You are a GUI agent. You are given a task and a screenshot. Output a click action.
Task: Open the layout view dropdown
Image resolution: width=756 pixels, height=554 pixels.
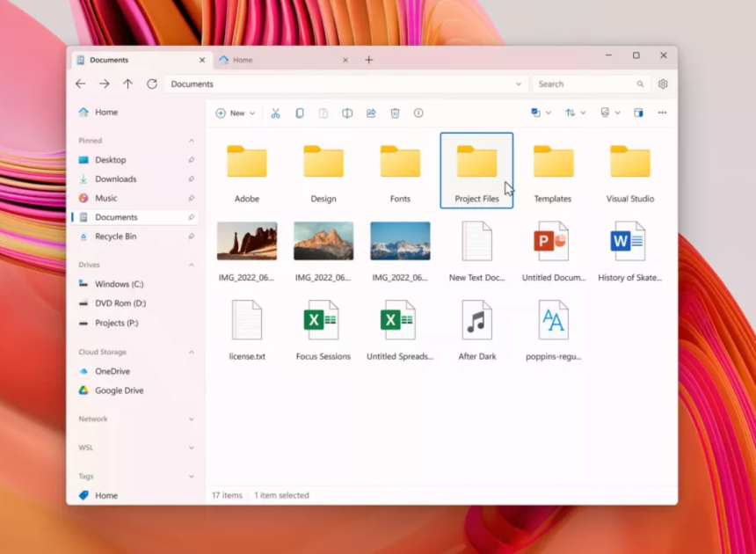pos(610,113)
